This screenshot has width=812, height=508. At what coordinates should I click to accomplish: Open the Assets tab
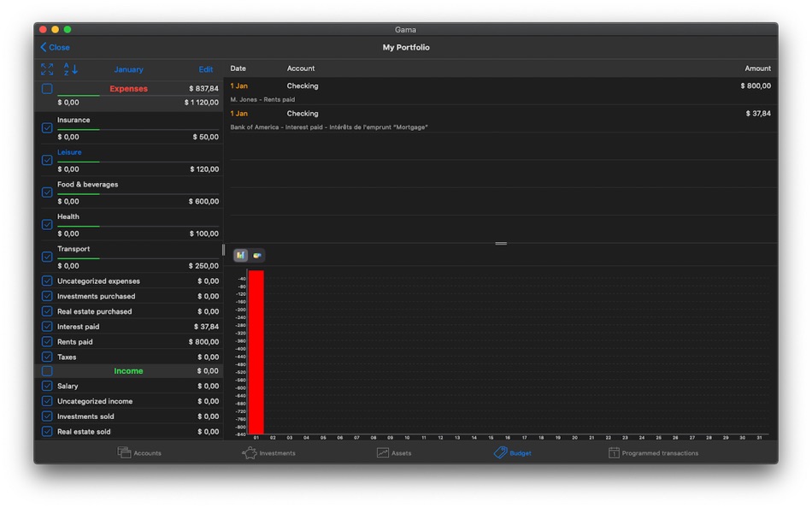(394, 452)
